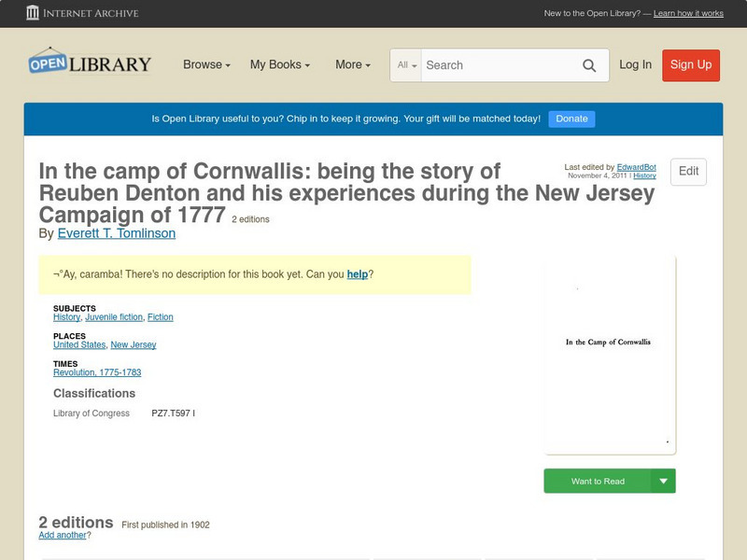This screenshot has width=747, height=560.
Task: Open the All search filter dropdown
Action: [407, 65]
